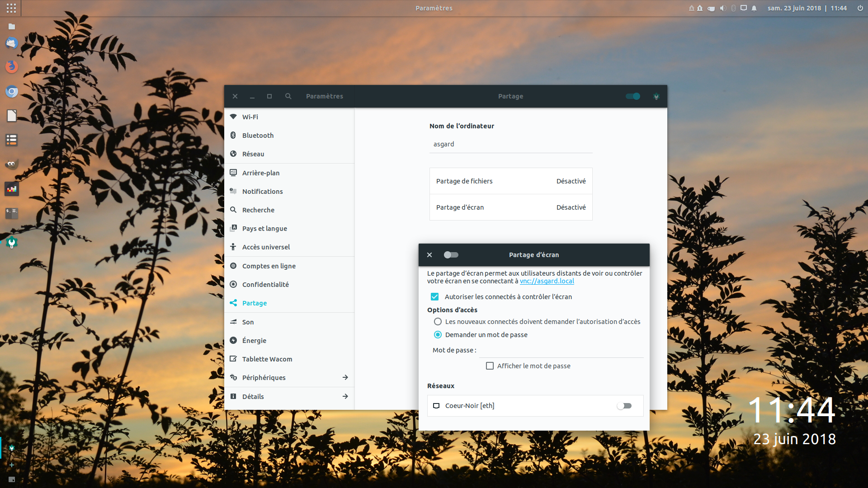This screenshot has width=868, height=488.
Task: Open Files from the dock
Action: coord(12,27)
